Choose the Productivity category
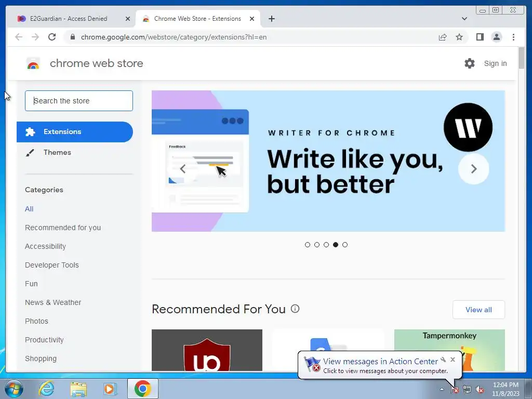This screenshot has width=532, height=399. 45,340
